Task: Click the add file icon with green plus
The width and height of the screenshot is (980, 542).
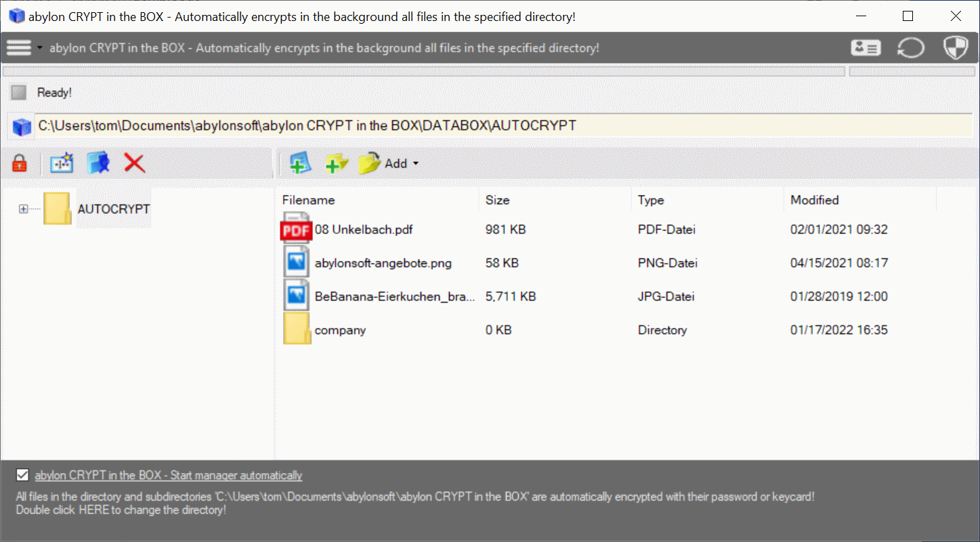Action: [300, 163]
